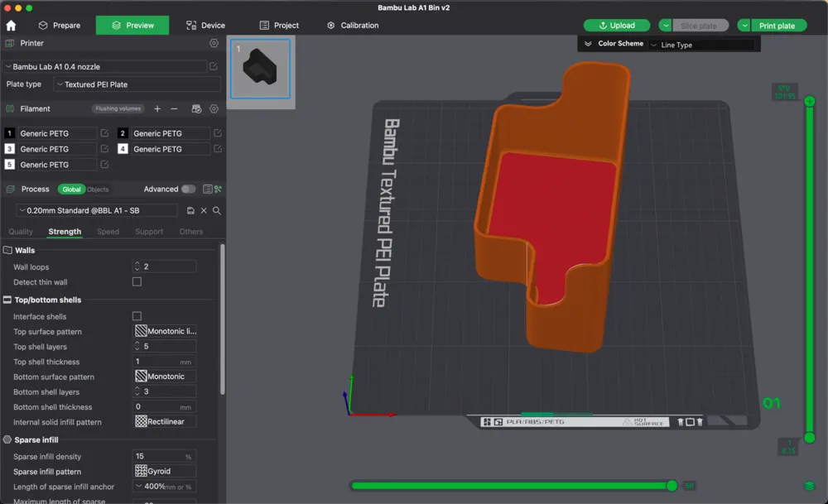
Task: Open Line Type color scheme dropdown
Action: point(702,45)
